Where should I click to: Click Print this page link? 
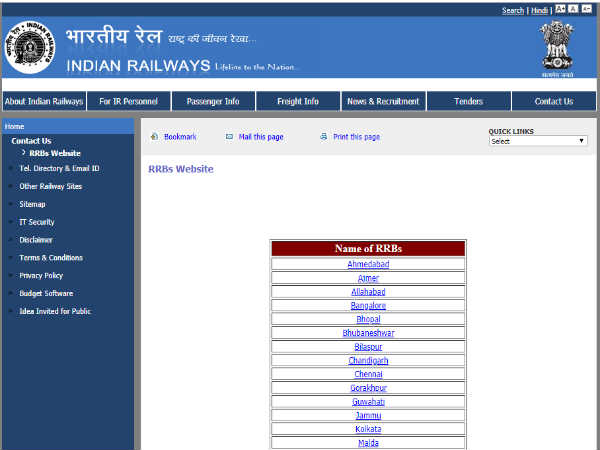357,137
